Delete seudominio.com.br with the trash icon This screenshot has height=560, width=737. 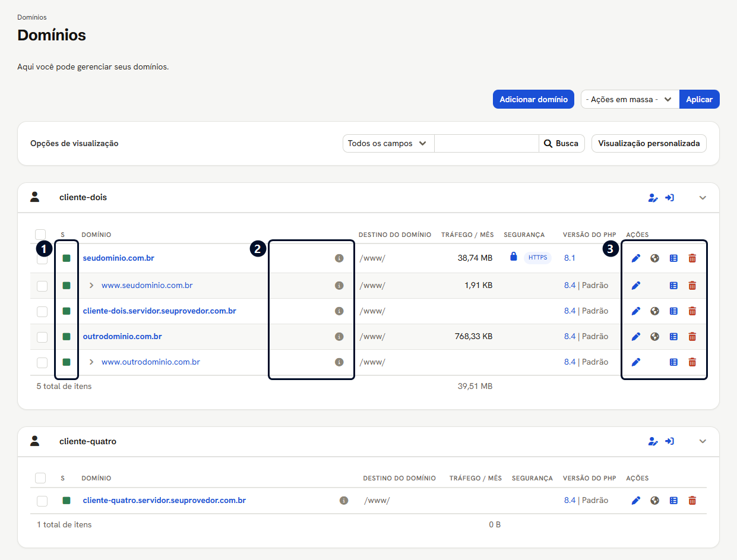tap(692, 258)
